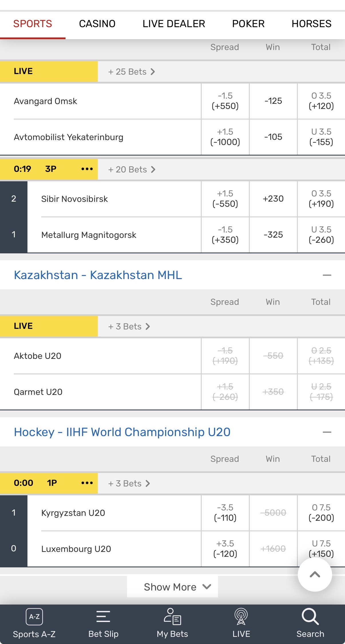The width and height of the screenshot is (345, 644).
Task: Expand Show More games
Action: coord(172,587)
